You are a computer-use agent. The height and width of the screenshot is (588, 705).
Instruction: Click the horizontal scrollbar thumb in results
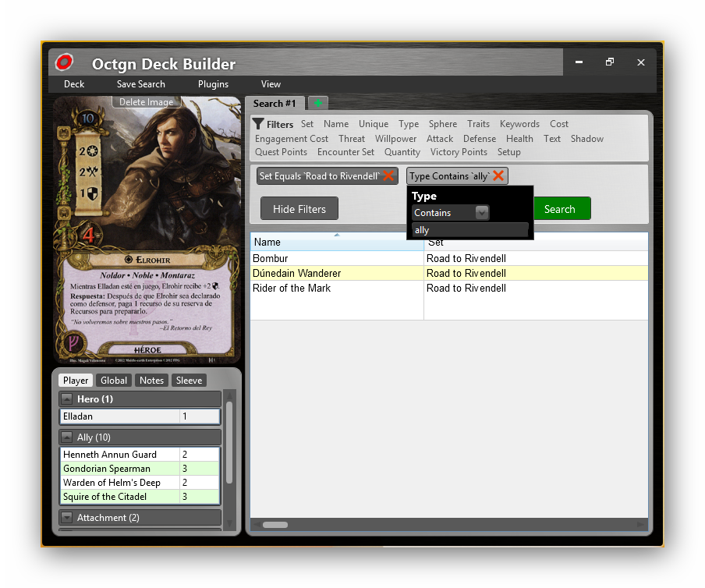275,525
